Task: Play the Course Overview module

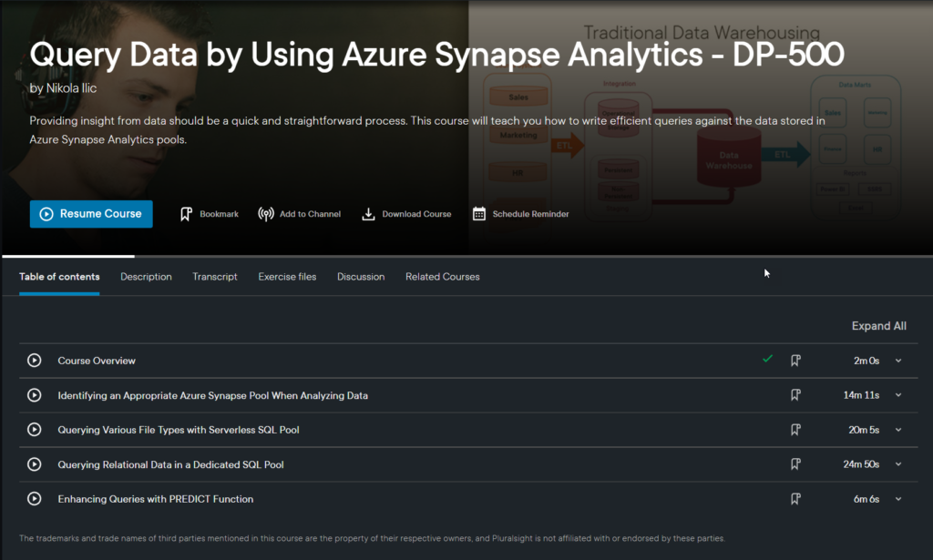Action: pyautogui.click(x=35, y=361)
